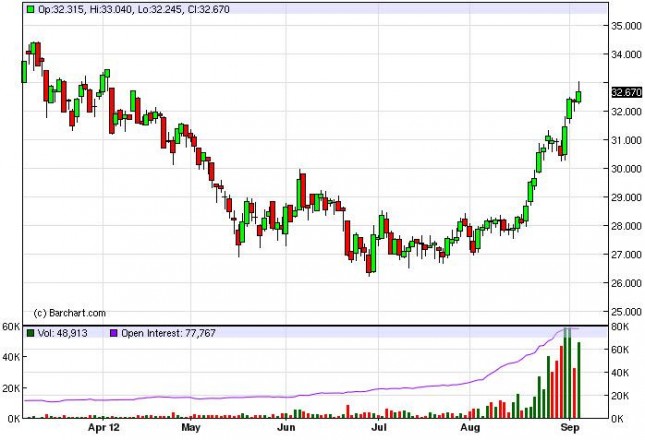Screen dimensions: 645x440
Task: Click the 'Open Interest: 77,767' label
Action: tap(168, 333)
